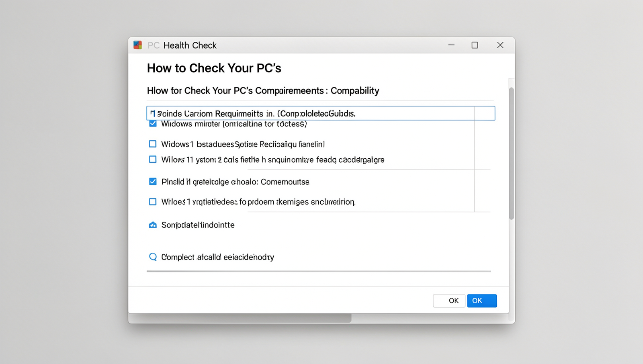Click the blue OK button

coord(482,301)
